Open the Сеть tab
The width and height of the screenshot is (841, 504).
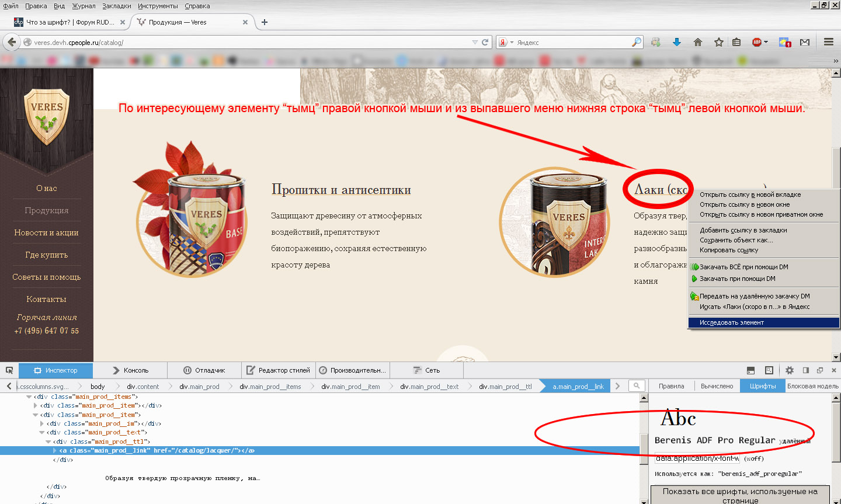pos(426,370)
